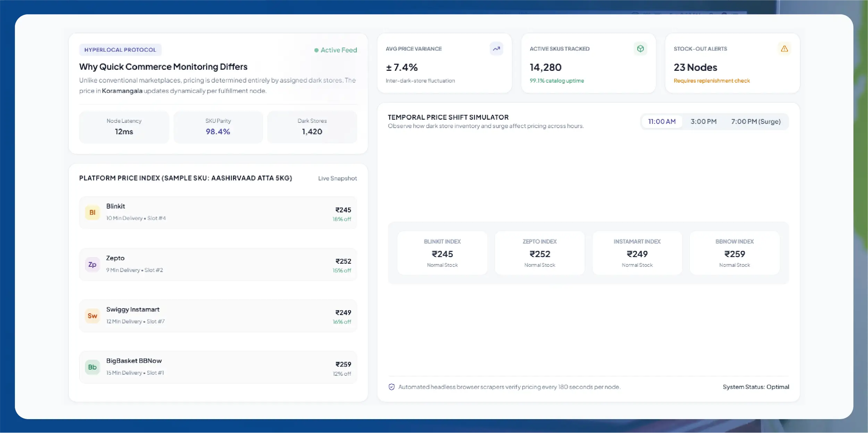
Task: Click the '18% off' discount for Blinkit
Action: coord(342,219)
